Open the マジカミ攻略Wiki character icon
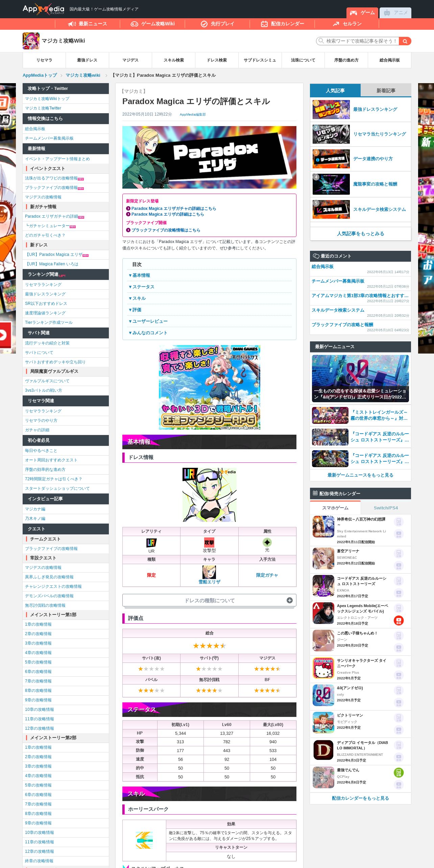 (x=31, y=41)
